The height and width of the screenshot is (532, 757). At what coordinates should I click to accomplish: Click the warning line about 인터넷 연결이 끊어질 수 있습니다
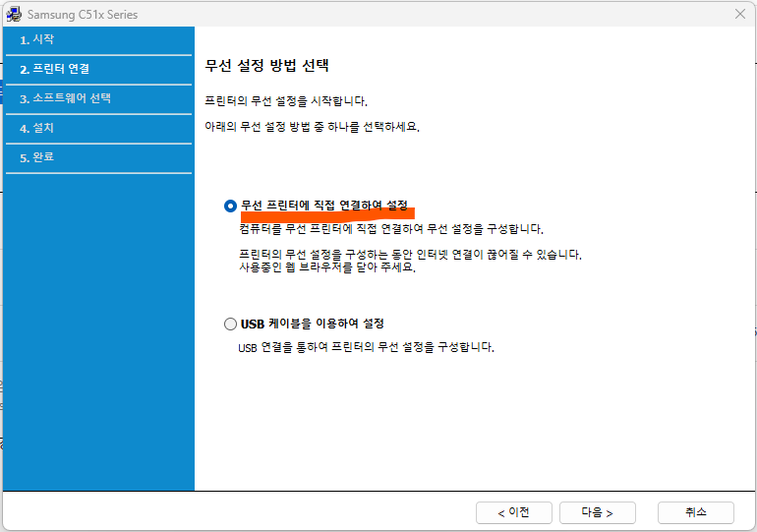pyautogui.click(x=410, y=255)
